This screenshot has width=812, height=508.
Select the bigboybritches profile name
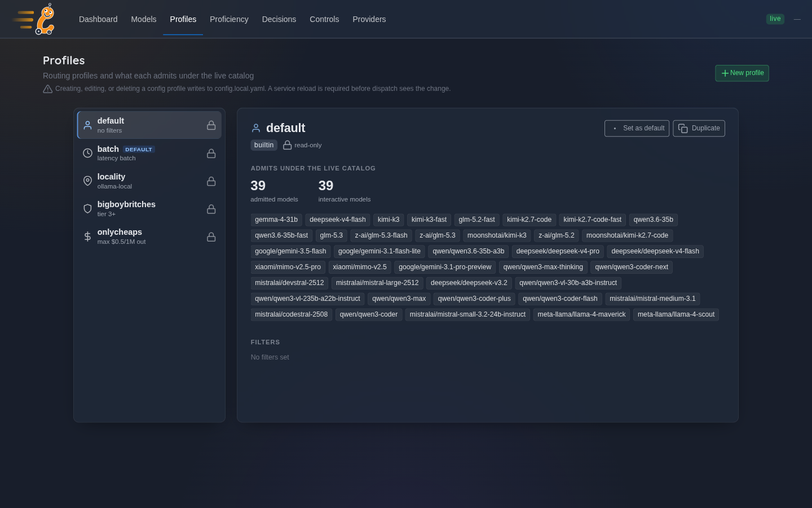[x=126, y=204]
